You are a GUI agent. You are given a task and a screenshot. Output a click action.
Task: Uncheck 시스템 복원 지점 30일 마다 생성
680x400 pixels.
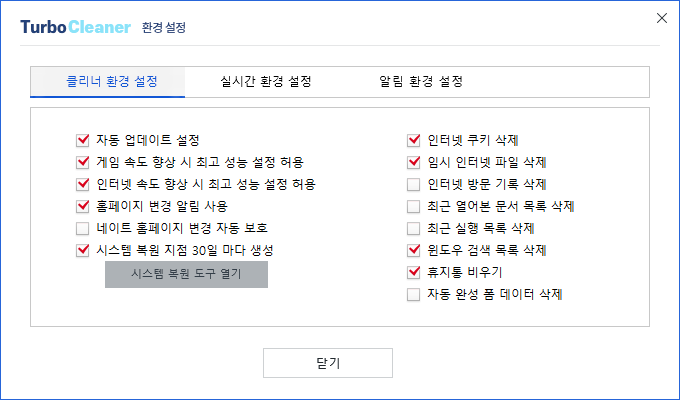pyautogui.click(x=82, y=250)
